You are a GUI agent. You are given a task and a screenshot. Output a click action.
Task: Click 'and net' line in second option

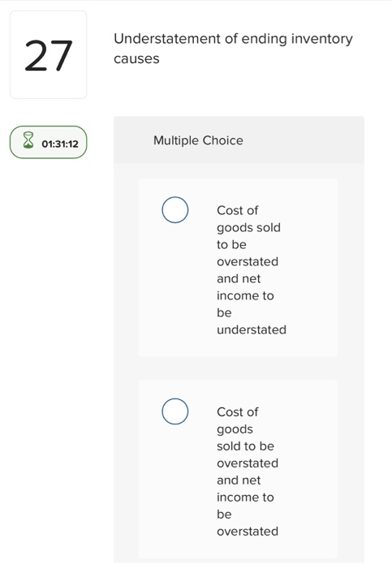(x=239, y=480)
